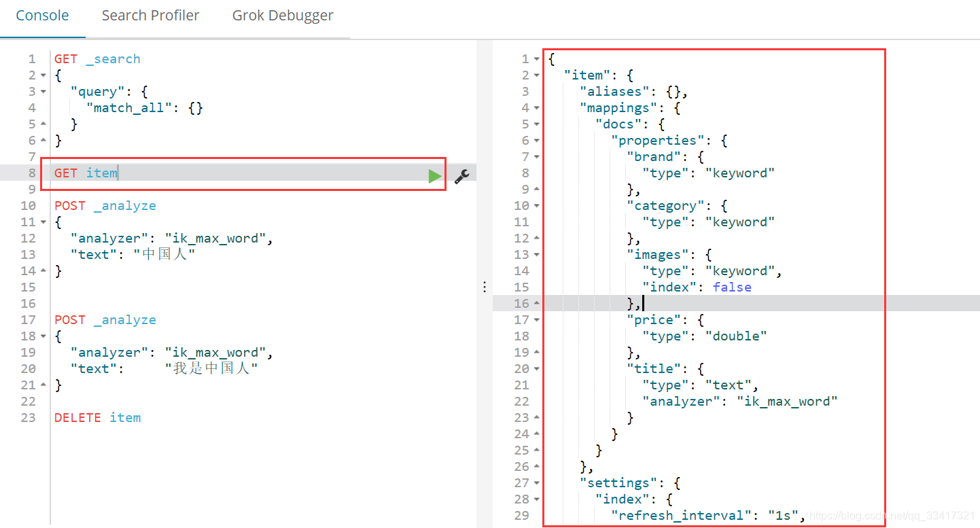
Task: Collapse the "mappings" block in response
Action: click(536, 108)
